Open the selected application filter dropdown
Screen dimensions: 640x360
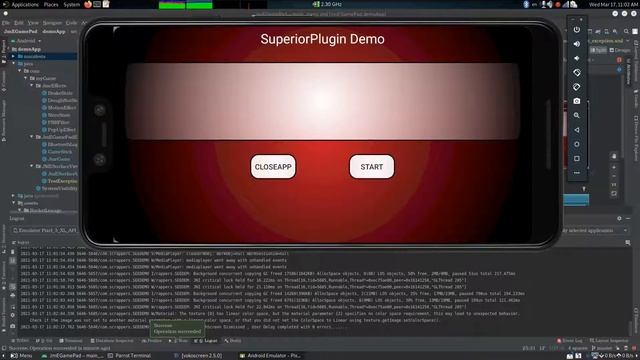tap(595, 230)
